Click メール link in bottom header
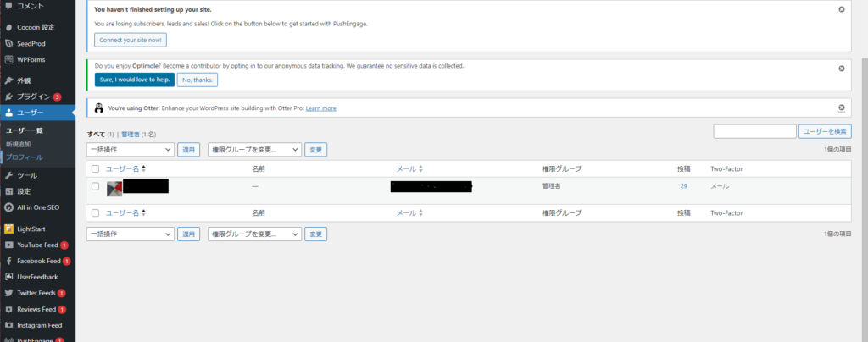The height and width of the screenshot is (342, 868). click(406, 213)
